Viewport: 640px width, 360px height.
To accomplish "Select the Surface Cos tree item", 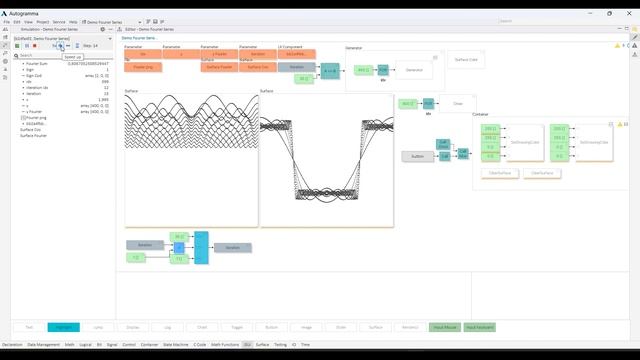I will (x=31, y=130).
